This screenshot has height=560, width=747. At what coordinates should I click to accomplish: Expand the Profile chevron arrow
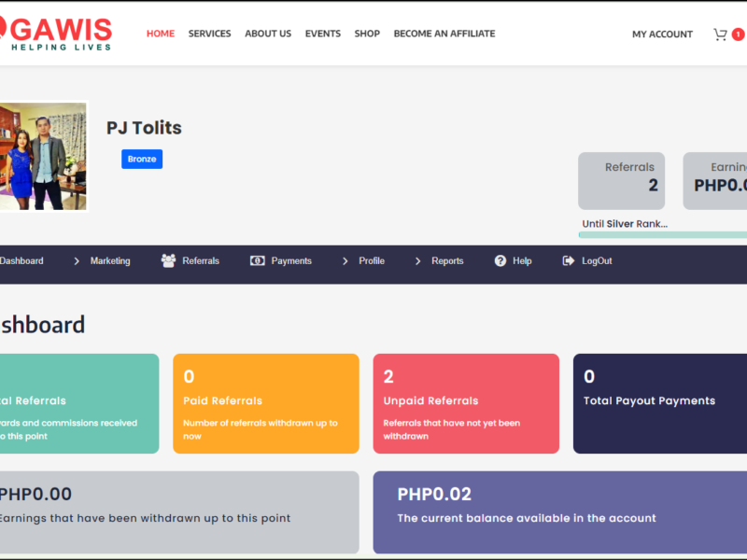click(345, 261)
